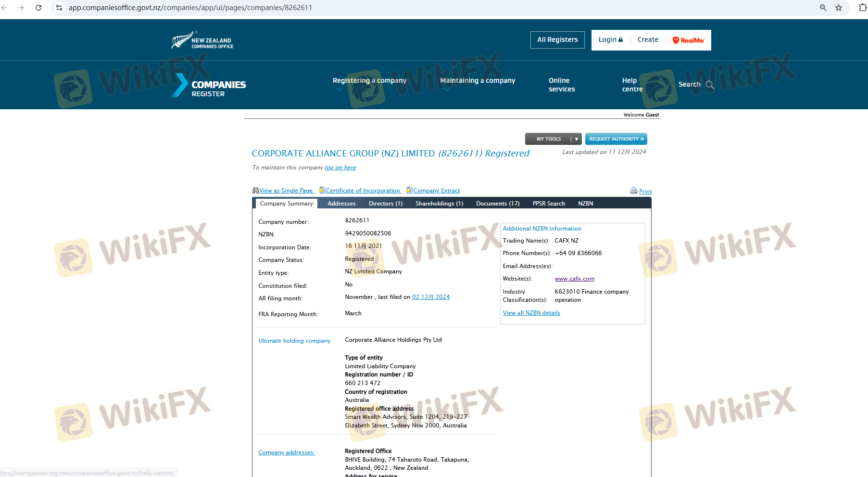Click the site info icon in address bar
Image resolution: width=868 pixels, height=477 pixels.
click(59, 8)
